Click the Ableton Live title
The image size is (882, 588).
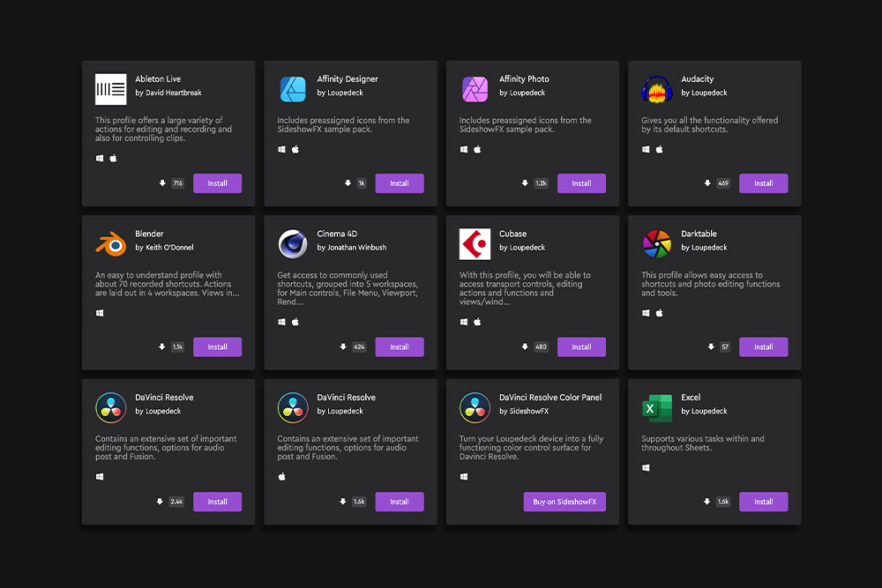click(x=158, y=79)
